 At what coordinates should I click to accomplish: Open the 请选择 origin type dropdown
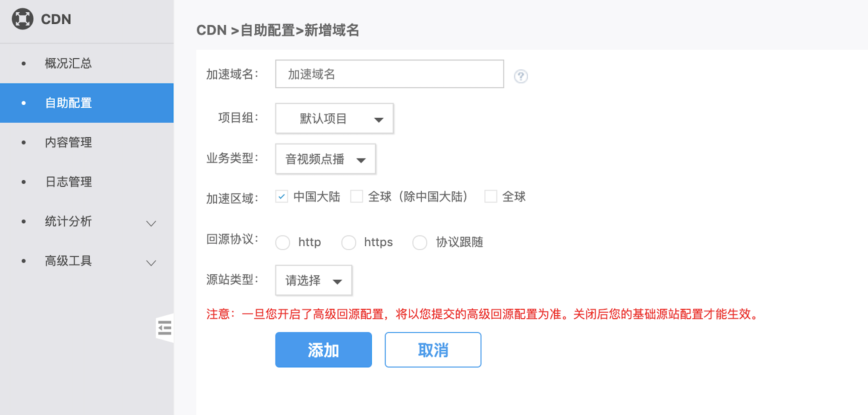pos(313,280)
